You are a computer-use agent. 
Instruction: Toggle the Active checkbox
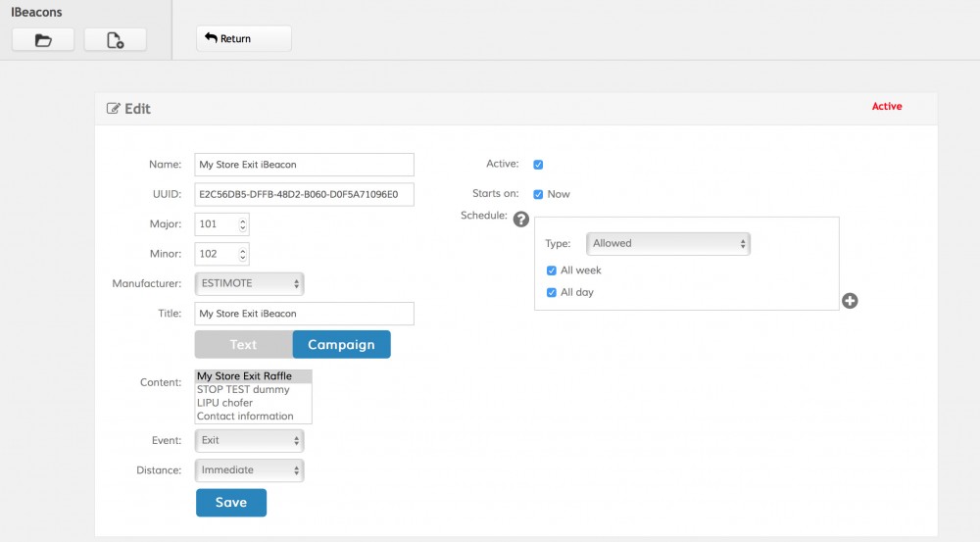[x=538, y=165]
